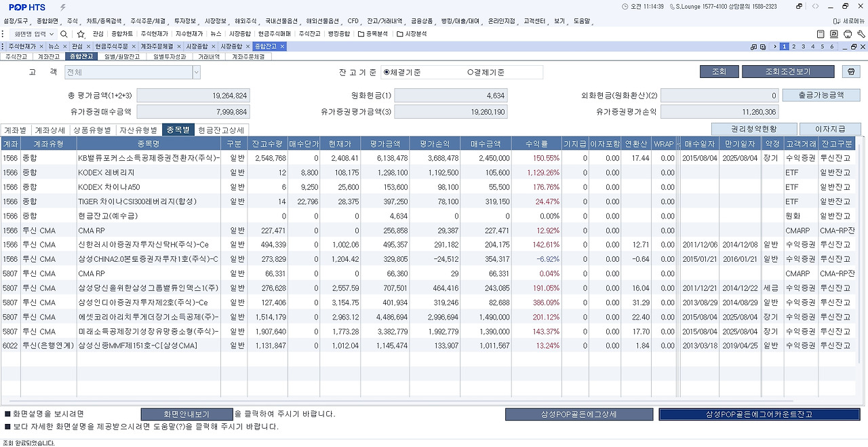868x447 pixels.
Task: Click the 화면안내보기 button
Action: 186,414
